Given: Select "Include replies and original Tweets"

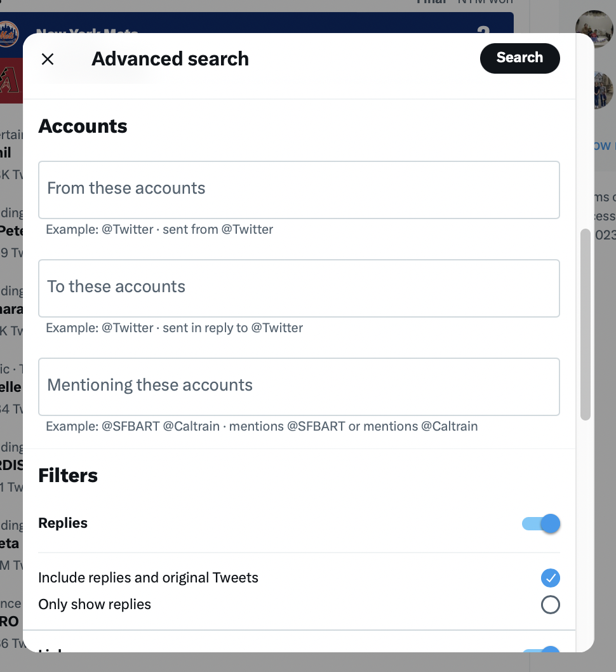Looking at the screenshot, I should click(550, 578).
